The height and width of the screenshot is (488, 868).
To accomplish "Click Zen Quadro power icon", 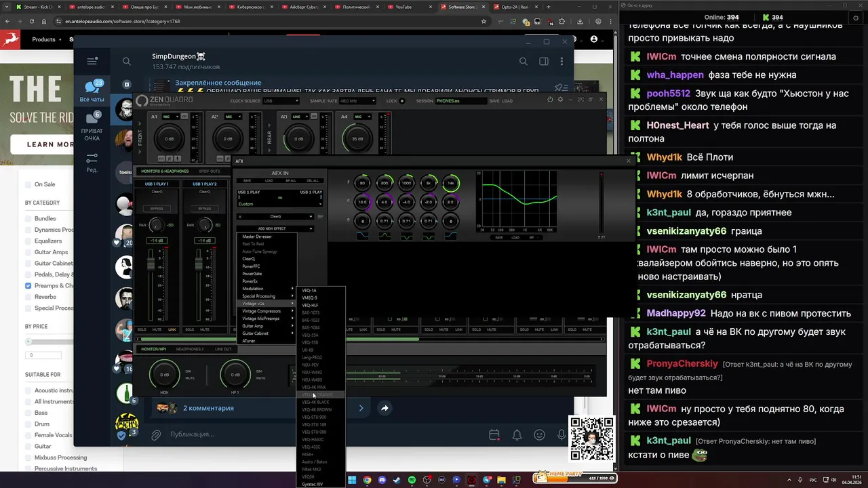I will pyautogui.click(x=550, y=100).
